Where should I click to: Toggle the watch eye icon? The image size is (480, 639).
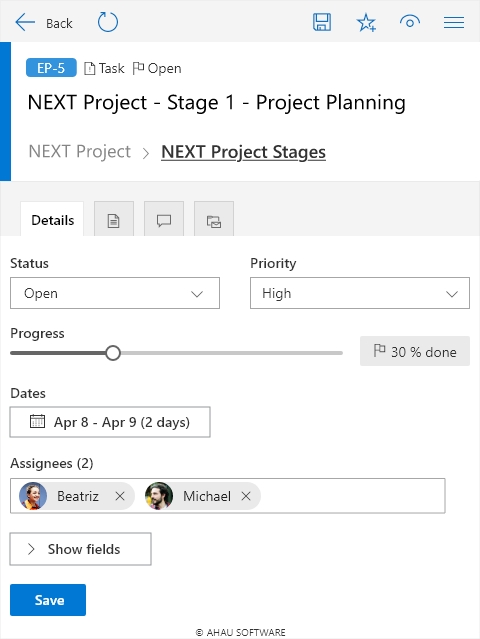(x=410, y=22)
